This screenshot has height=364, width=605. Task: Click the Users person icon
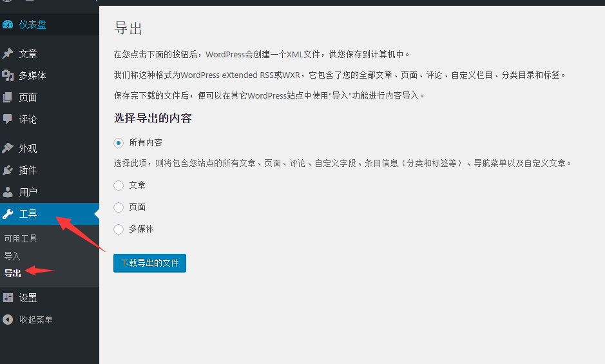pyautogui.click(x=8, y=192)
